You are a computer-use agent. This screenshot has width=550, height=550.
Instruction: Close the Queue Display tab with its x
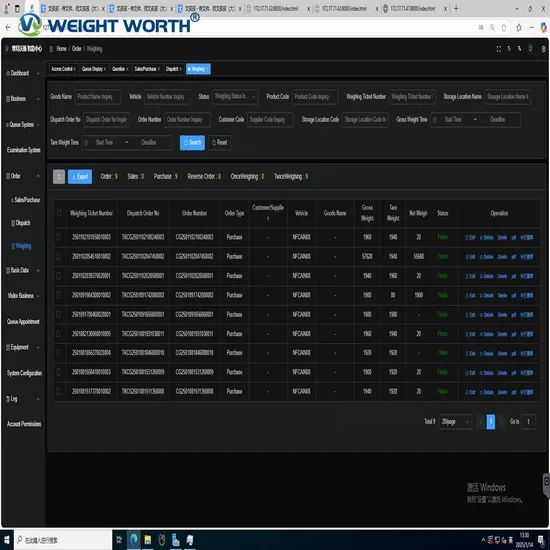pos(105,69)
